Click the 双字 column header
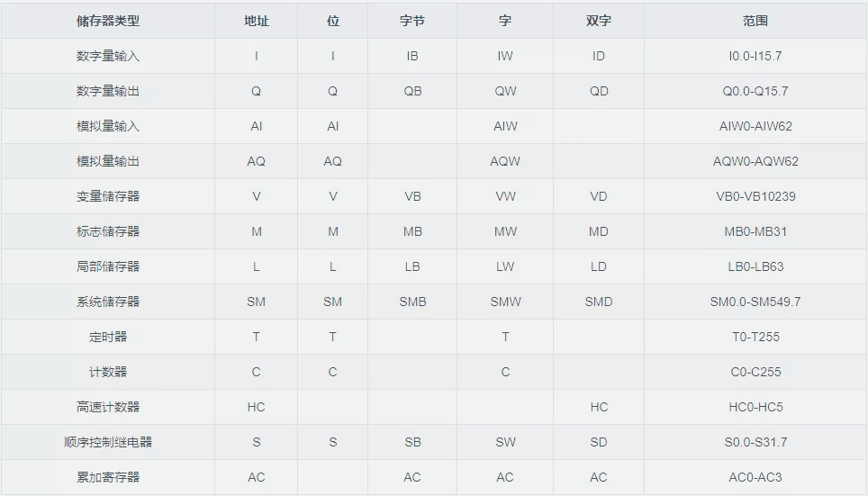This screenshot has height=496, width=868. [x=599, y=21]
